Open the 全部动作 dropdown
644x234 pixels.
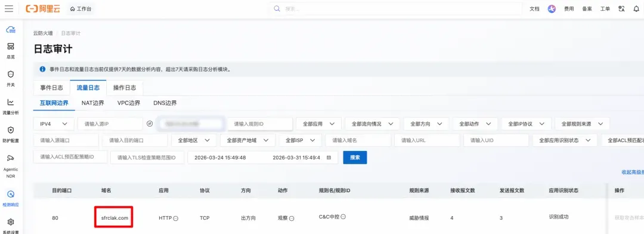coord(475,124)
